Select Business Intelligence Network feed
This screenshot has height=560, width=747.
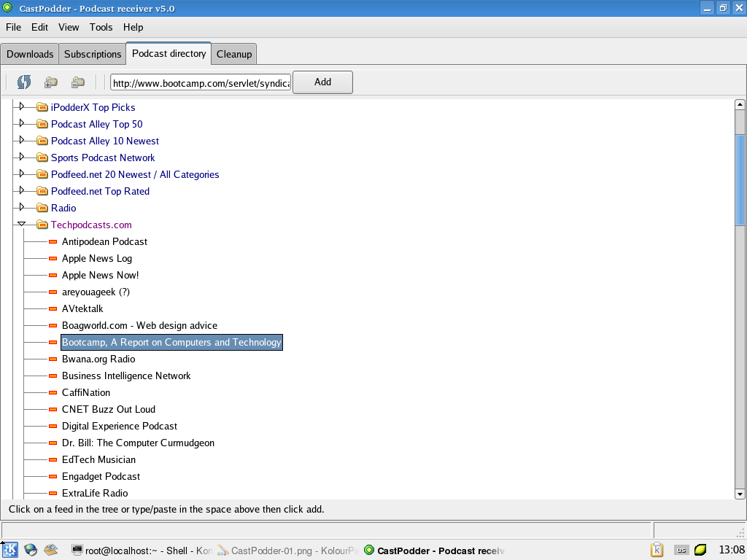tap(126, 376)
